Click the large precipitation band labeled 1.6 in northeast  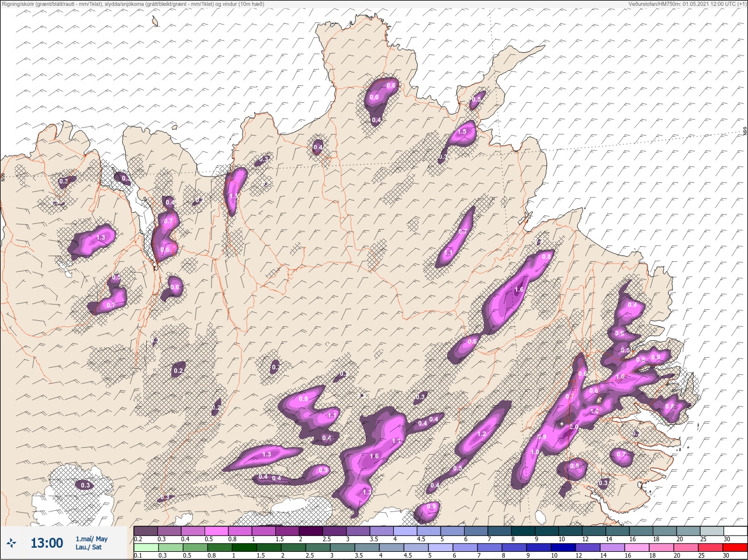tap(518, 290)
